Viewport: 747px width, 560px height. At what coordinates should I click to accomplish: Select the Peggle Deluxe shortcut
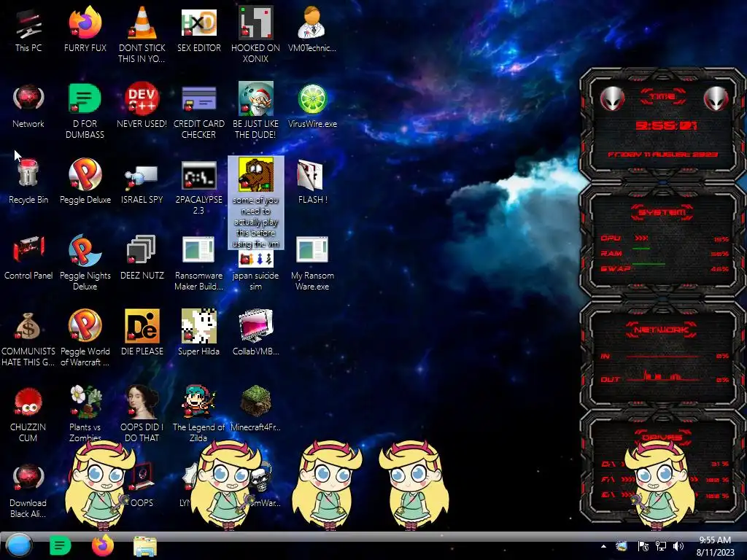(x=85, y=182)
